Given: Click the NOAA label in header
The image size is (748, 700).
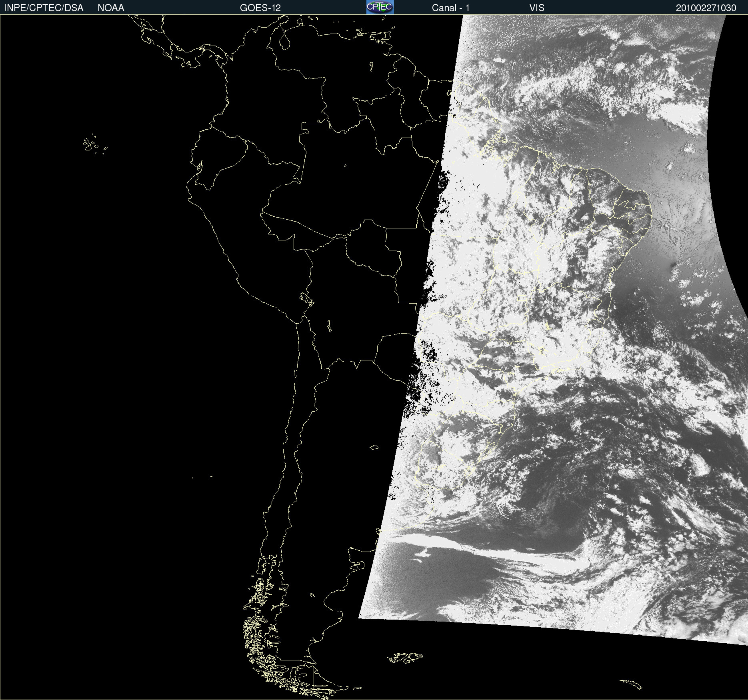Looking at the screenshot, I should [x=111, y=8].
